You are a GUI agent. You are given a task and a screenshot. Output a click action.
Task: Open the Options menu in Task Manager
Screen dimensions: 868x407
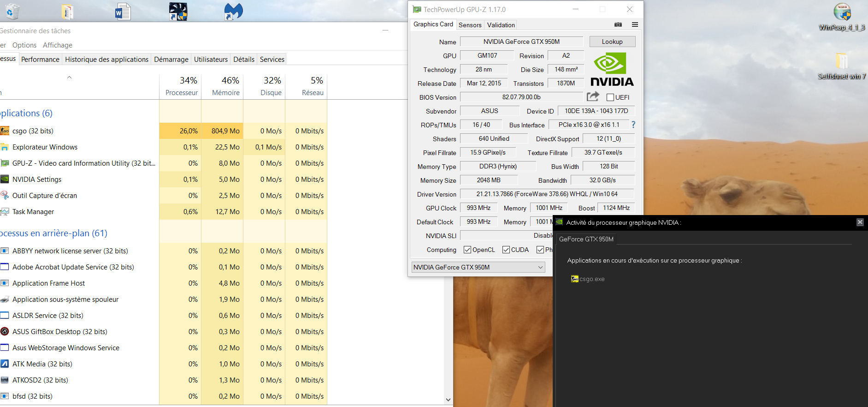click(24, 45)
